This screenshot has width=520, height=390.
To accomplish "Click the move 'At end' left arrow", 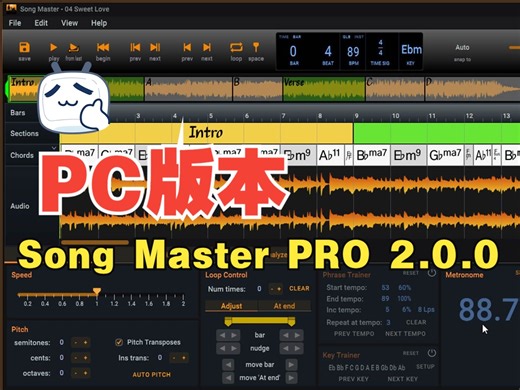I will tap(228, 378).
